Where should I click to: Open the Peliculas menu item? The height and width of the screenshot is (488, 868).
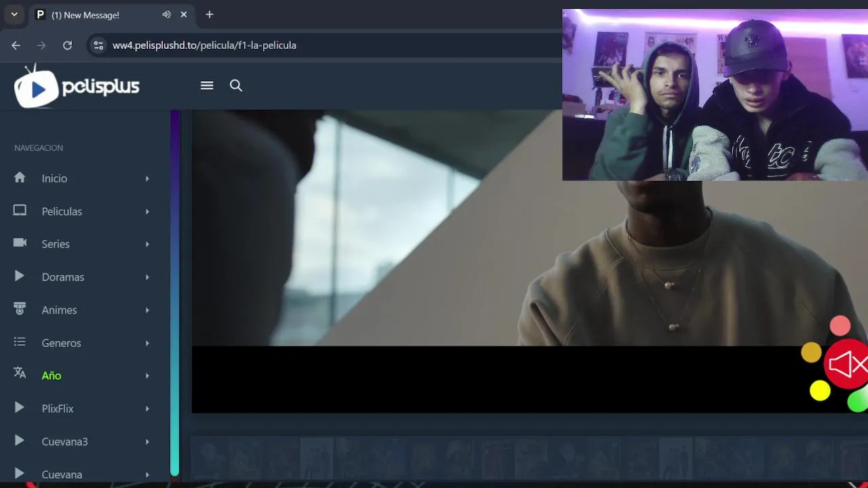[62, 211]
